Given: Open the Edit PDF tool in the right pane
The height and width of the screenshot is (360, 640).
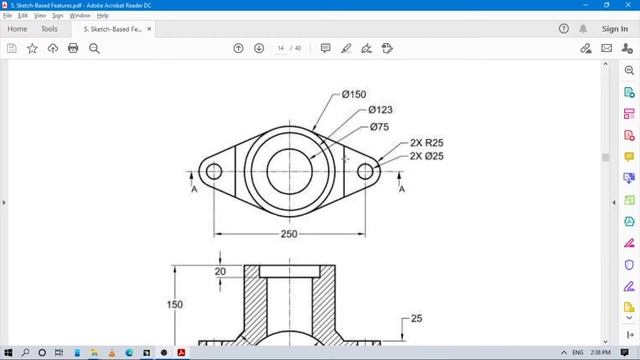Looking at the screenshot, I should [x=629, y=114].
